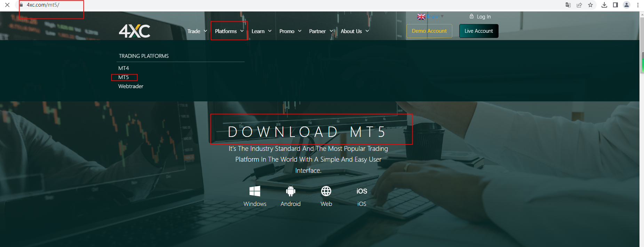Collapse the Platforms menu chevron
This screenshot has width=644, height=247.
pyautogui.click(x=242, y=31)
